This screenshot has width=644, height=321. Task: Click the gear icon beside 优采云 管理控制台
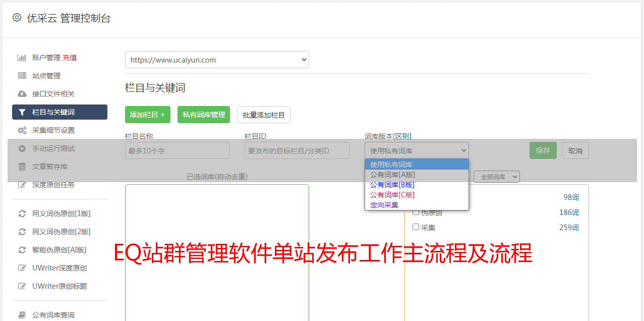coord(17,18)
